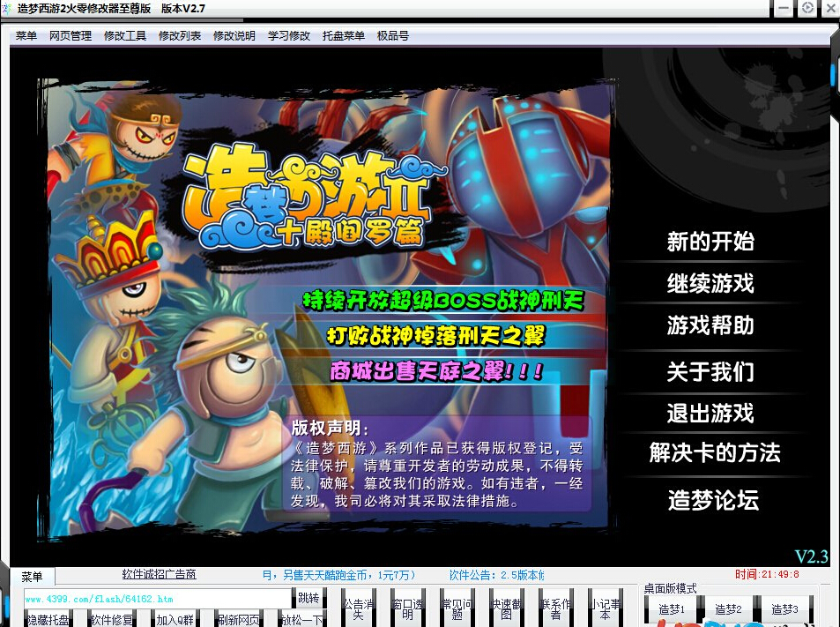Open the 网页管理 menu

coord(71,36)
